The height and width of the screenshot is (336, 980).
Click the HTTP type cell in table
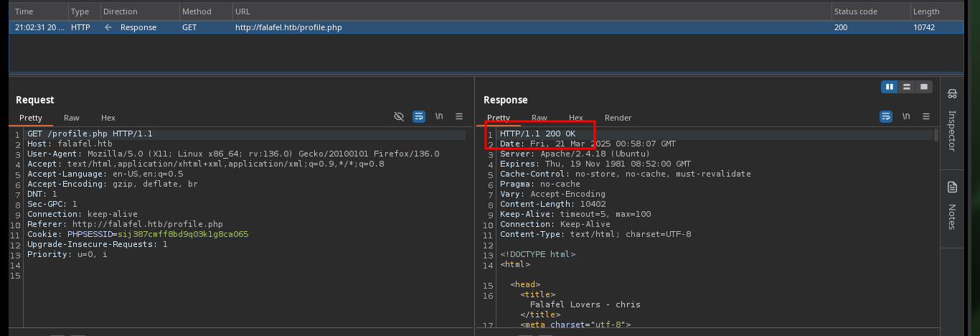tap(80, 27)
